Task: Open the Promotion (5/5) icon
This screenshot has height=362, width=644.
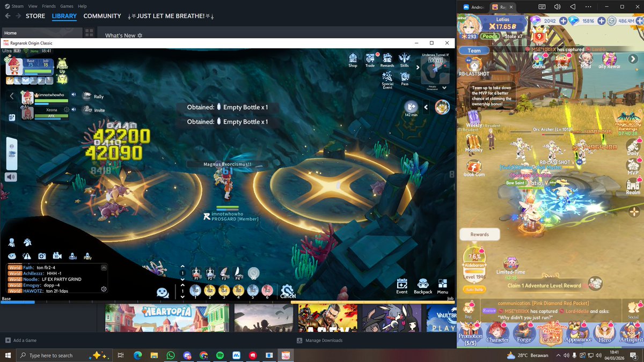Action: [470, 334]
